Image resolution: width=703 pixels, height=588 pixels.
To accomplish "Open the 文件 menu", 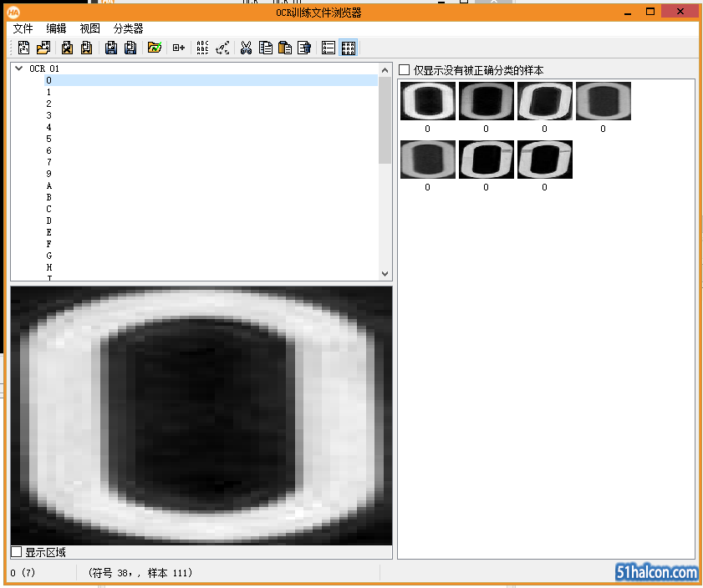I will pyautogui.click(x=23, y=28).
